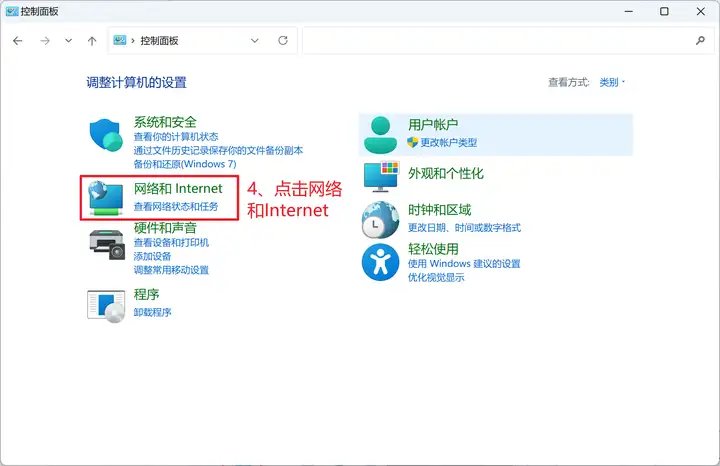Open 备份和还原(Windows 7) link
Image resolution: width=720 pixels, height=466 pixels.
[185, 164]
